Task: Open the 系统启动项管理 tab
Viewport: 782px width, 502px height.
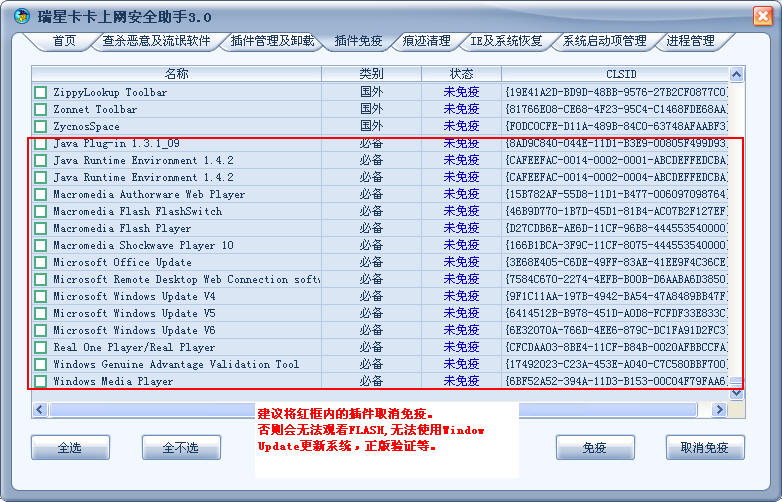Action: click(x=604, y=41)
